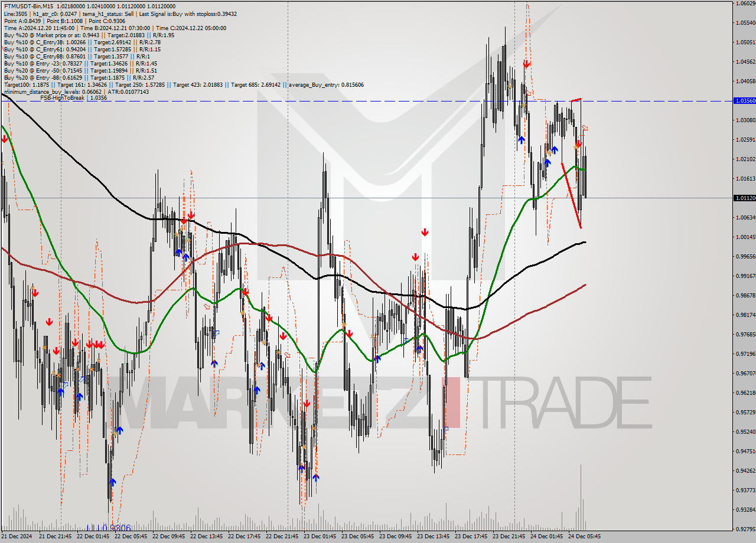
Task: Click the 0.94751 price axis label
Action: coord(745,451)
